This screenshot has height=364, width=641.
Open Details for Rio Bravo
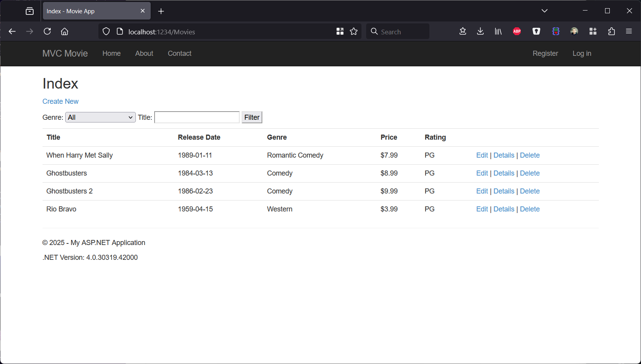(504, 209)
